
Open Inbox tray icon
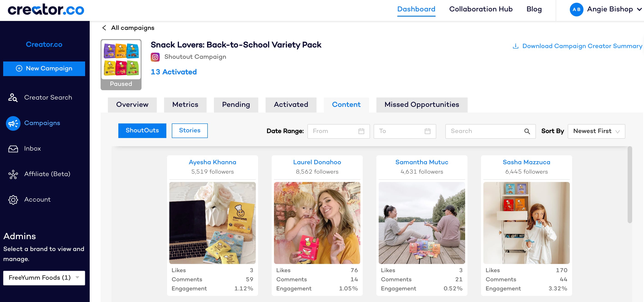coord(13,149)
